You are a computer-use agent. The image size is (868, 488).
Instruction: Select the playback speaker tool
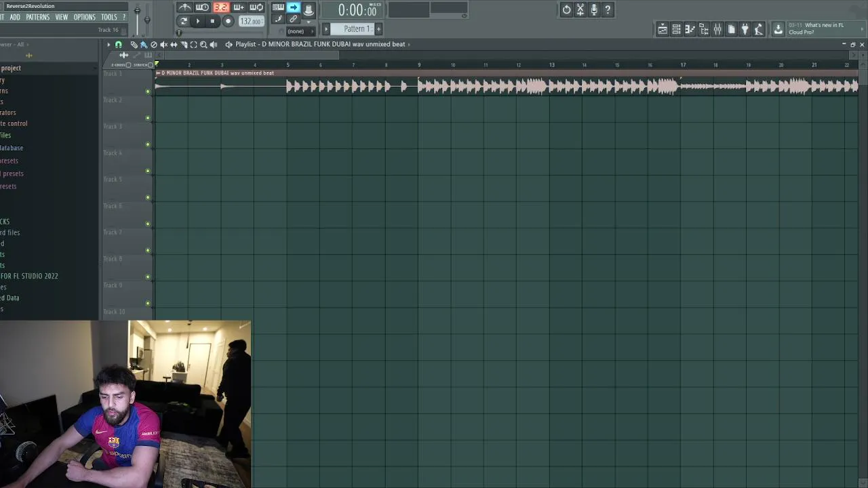tap(214, 45)
